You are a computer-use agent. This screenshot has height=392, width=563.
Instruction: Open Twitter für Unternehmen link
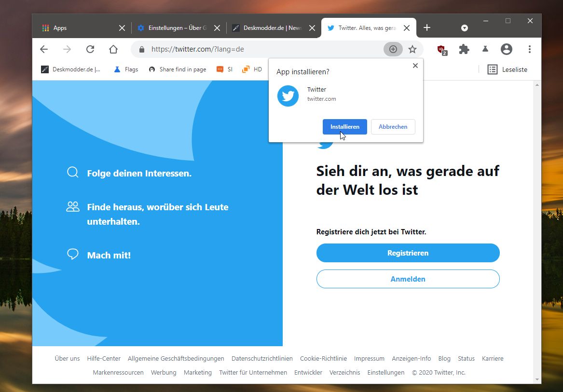(x=253, y=373)
